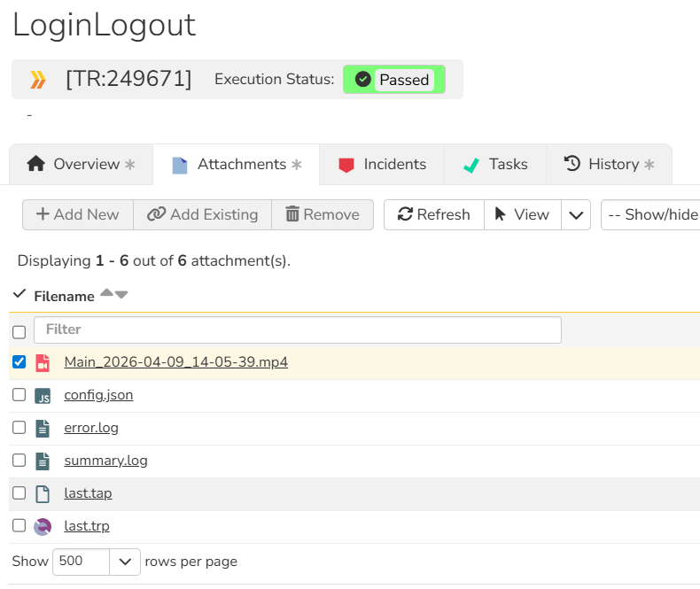Open the summary.log file link
This screenshot has width=700, height=589.
click(x=105, y=461)
